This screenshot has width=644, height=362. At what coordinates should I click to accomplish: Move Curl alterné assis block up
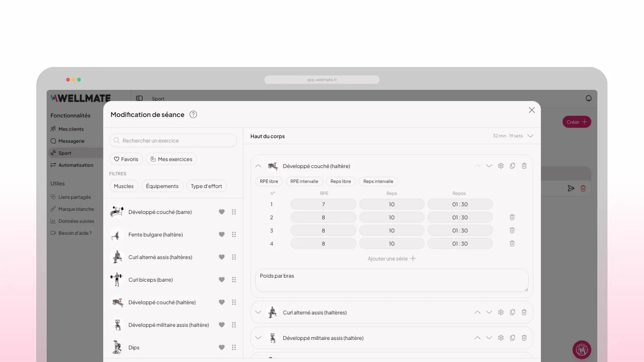pos(477,313)
